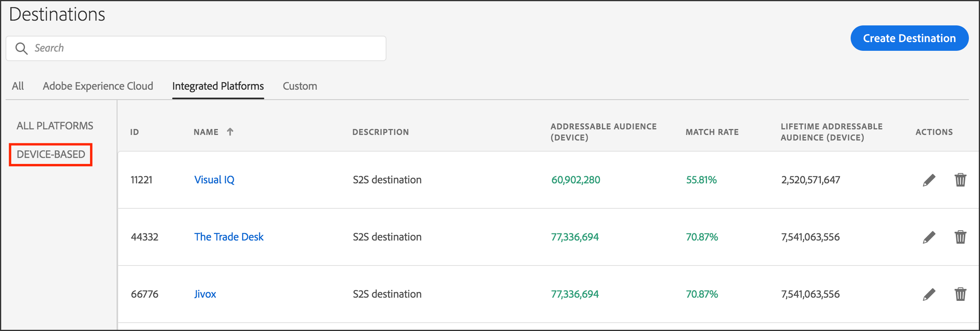
Task: Open the Visual IQ link
Action: [214, 180]
